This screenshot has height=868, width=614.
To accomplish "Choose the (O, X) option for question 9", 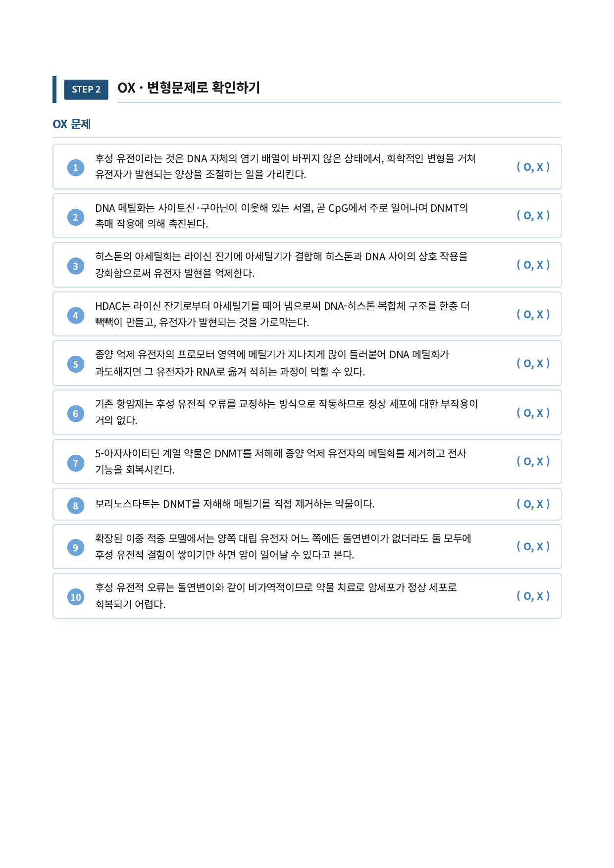I will pos(533,546).
